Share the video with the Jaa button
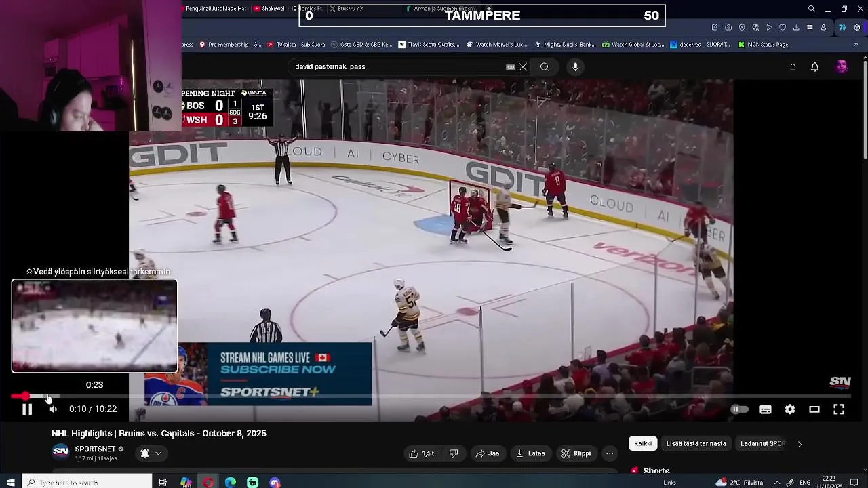This screenshot has height=488, width=868. [x=488, y=453]
